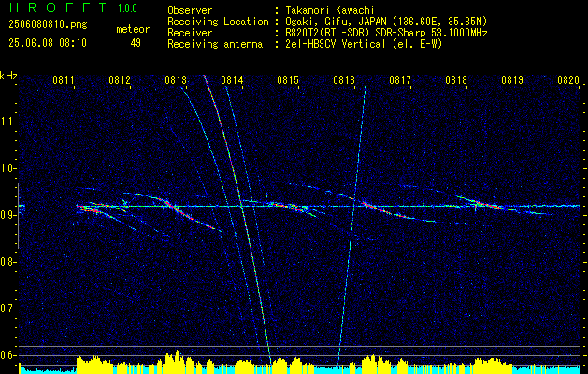Click the 'Receiver' field label
Screen dimensions: 588x374
(x=190, y=33)
